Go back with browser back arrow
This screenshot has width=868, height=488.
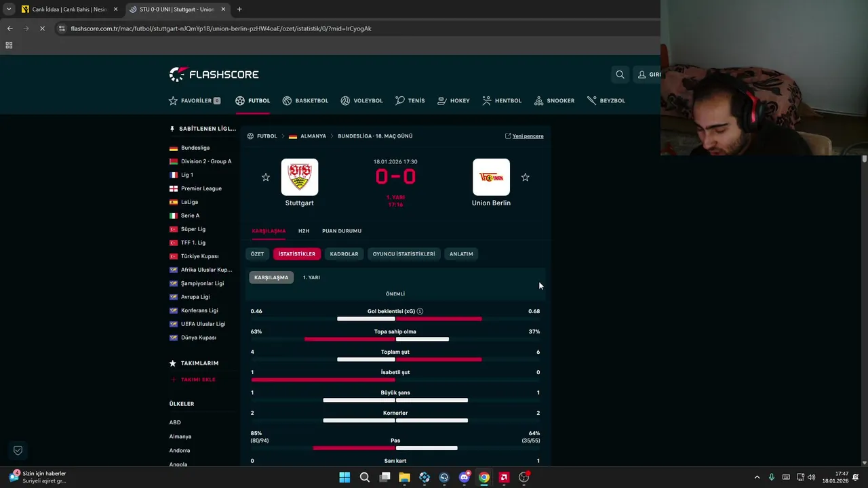tap(9, 28)
